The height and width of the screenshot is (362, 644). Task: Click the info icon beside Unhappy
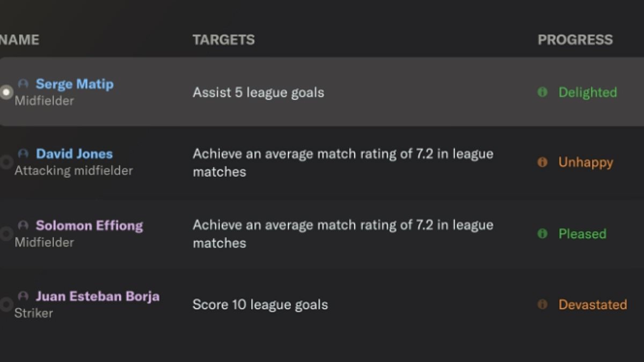542,162
